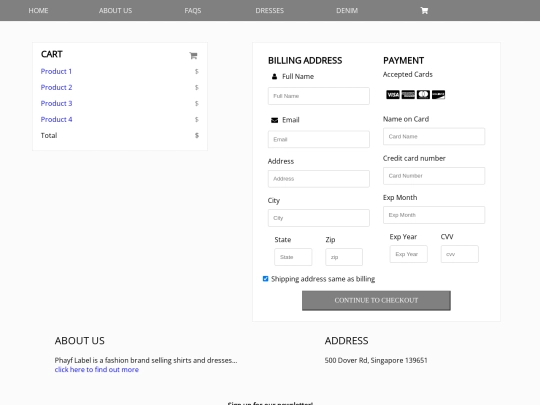Open Product 2 link in cart
540x405 pixels.
tap(56, 87)
